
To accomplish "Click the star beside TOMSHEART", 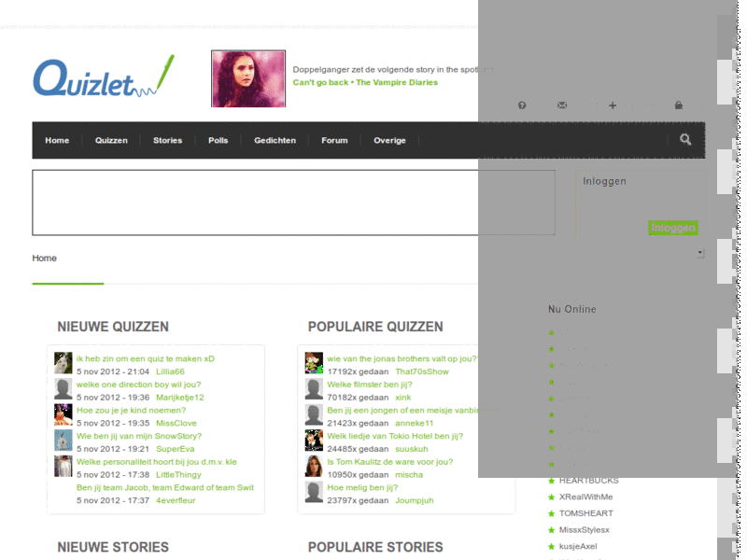I will [x=550, y=513].
